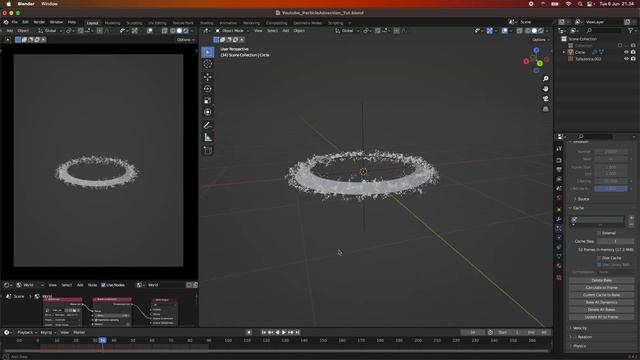Expand the Velocity panel

pyautogui.click(x=580, y=328)
